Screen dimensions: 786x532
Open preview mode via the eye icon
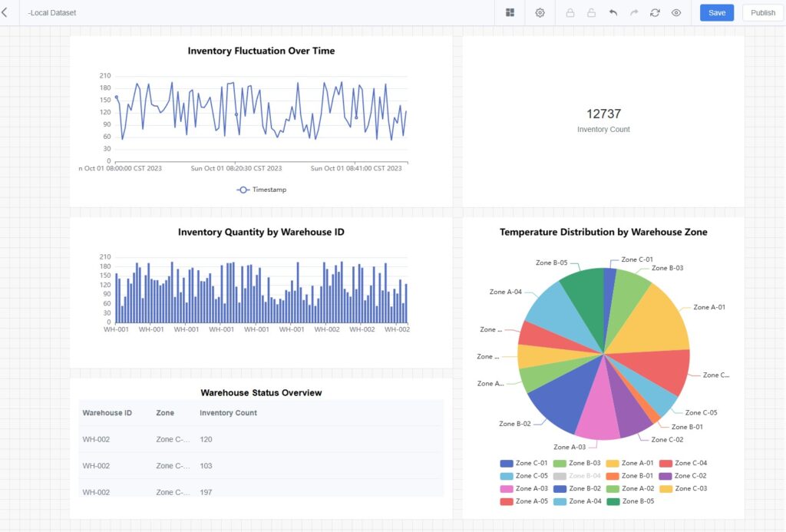click(676, 13)
